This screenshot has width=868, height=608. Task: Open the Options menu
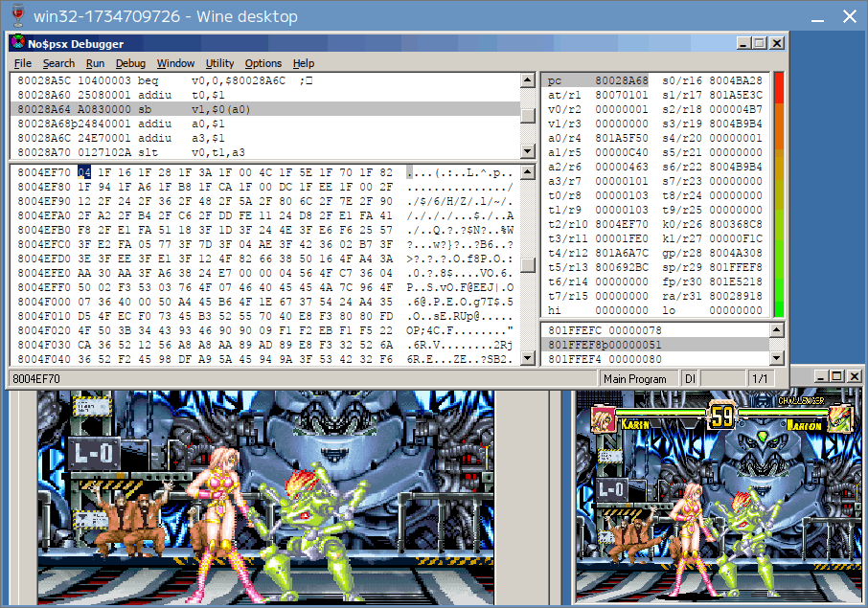point(263,63)
